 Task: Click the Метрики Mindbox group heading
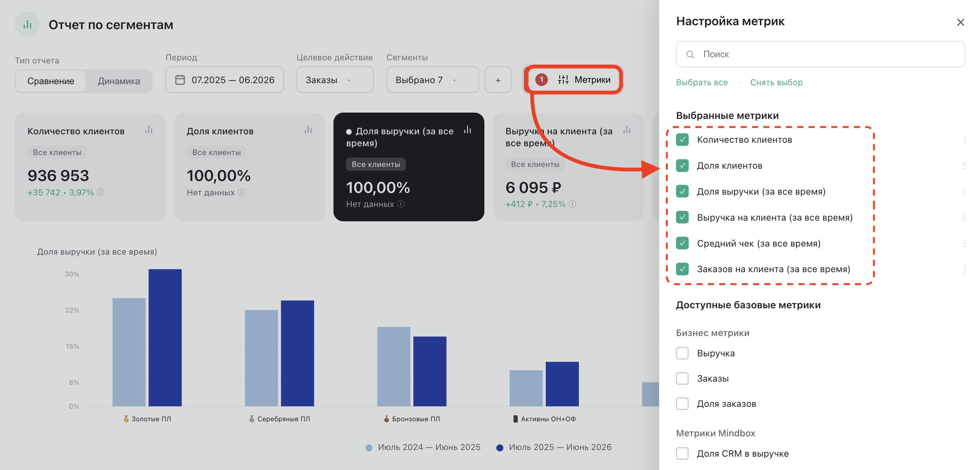coord(715,433)
